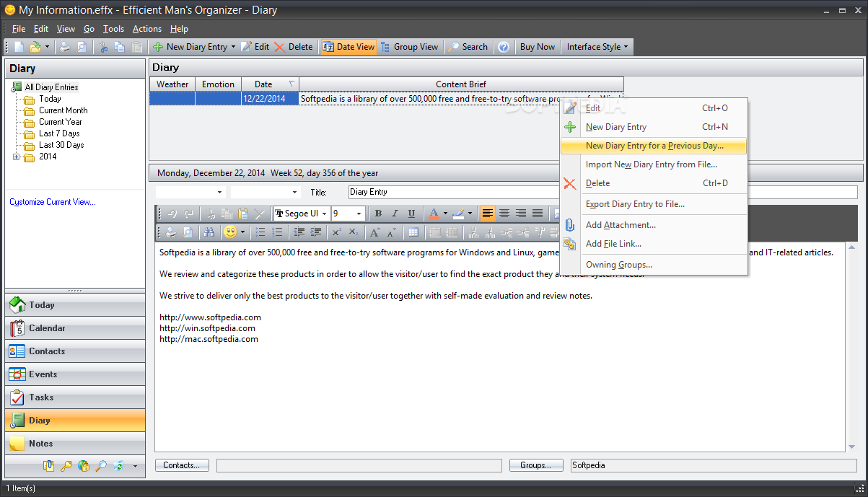Click the Groups... button
The height and width of the screenshot is (497, 868).
click(x=536, y=465)
